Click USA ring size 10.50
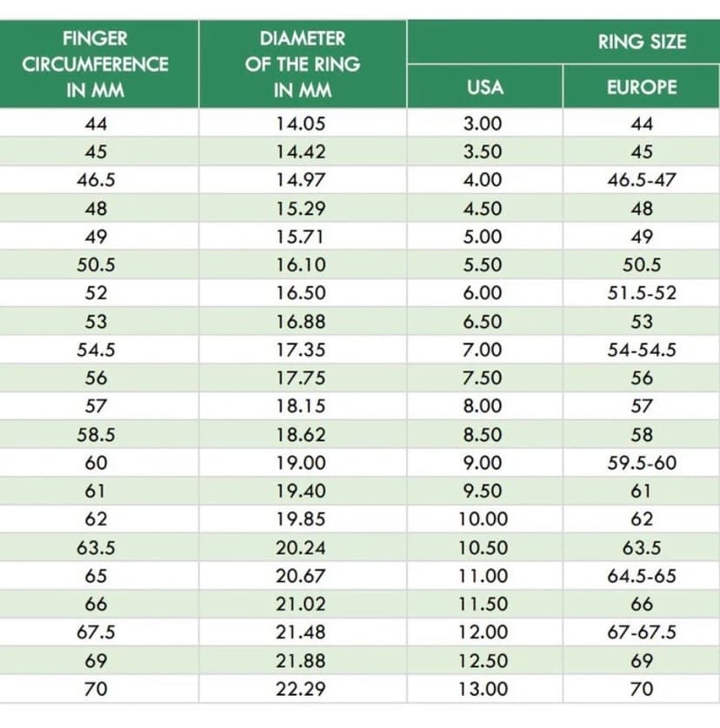 483,548
